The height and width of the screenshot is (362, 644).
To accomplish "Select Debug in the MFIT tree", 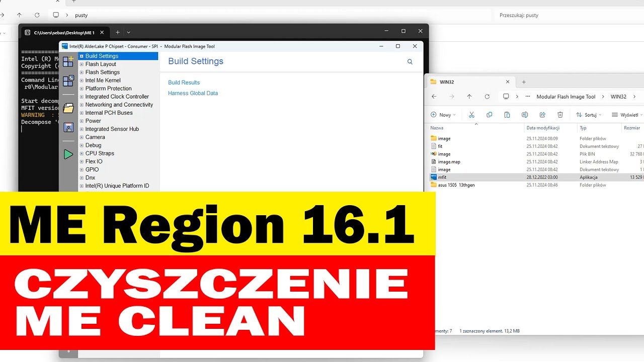I will (x=94, y=145).
